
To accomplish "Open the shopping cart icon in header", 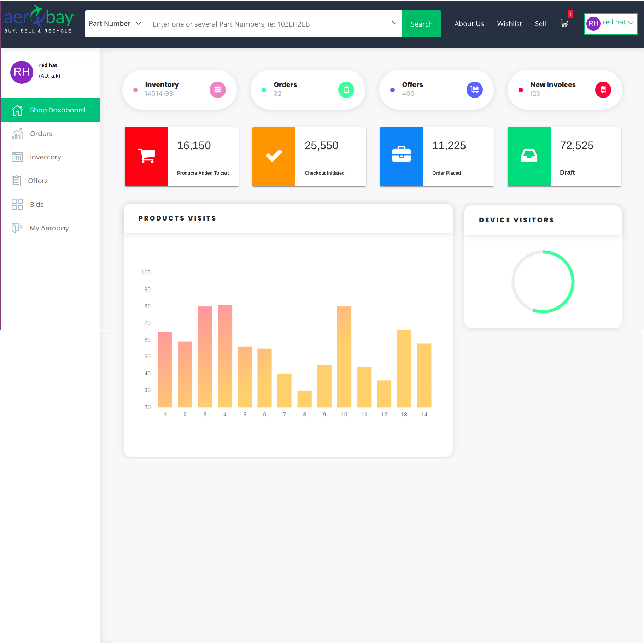I will [564, 23].
